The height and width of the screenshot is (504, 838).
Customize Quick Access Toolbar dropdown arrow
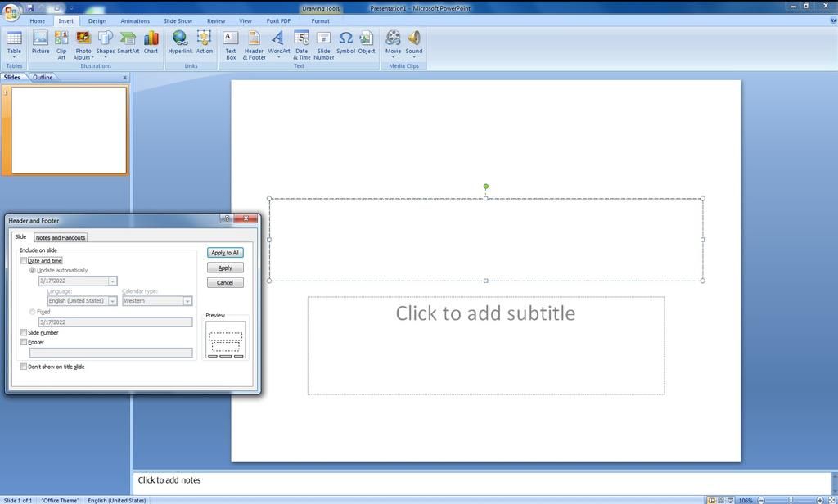coord(72,8)
